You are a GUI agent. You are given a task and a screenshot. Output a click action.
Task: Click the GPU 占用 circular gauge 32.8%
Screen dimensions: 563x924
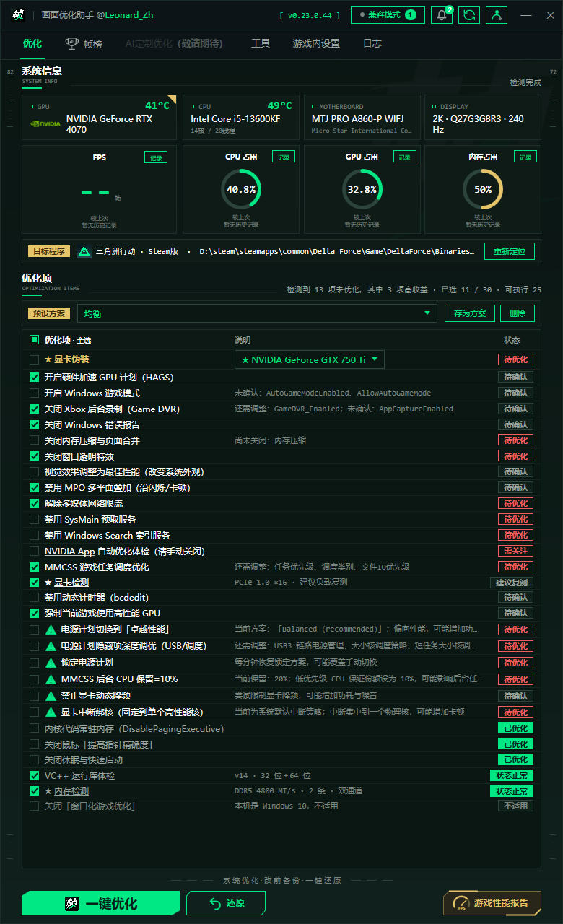coord(362,189)
